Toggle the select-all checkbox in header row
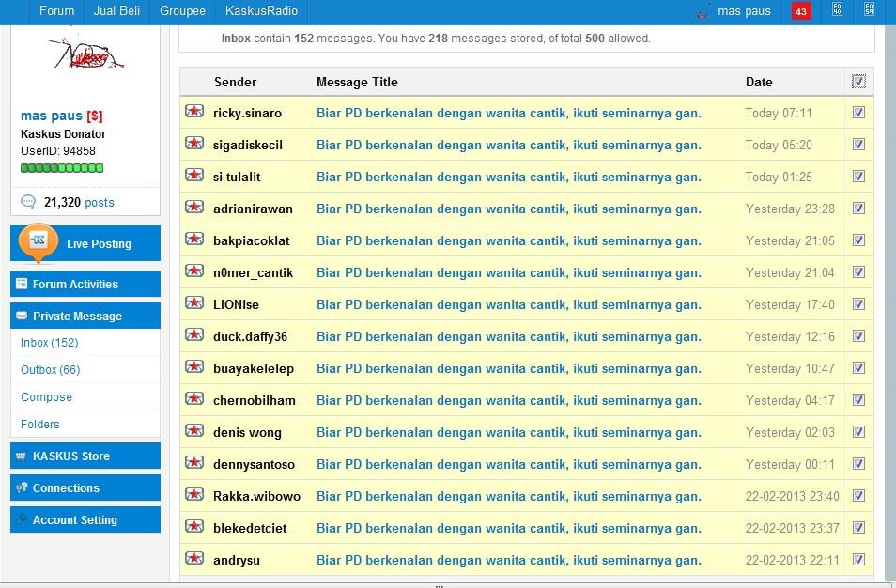Viewport: 896px width, 588px height. (858, 81)
